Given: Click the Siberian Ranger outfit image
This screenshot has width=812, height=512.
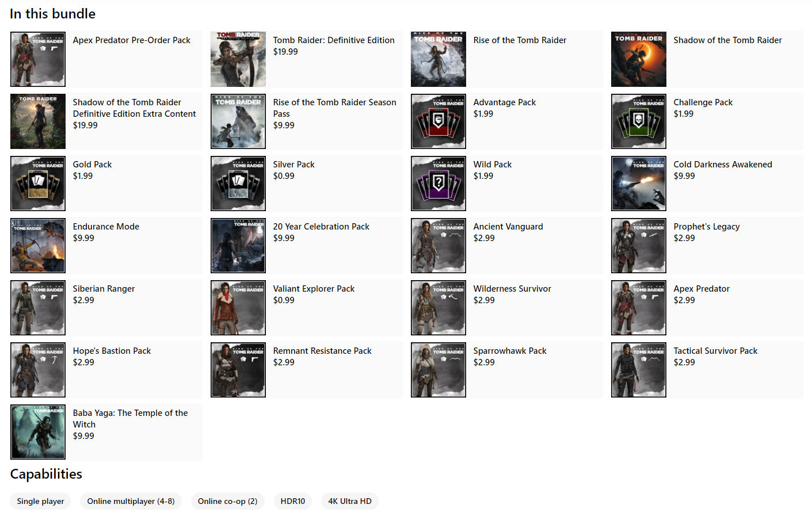Looking at the screenshot, I should [38, 308].
